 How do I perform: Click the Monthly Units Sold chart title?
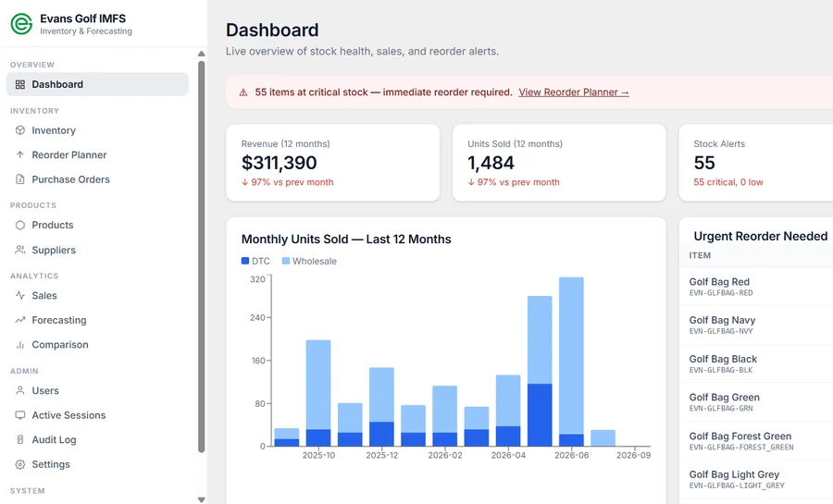346,240
